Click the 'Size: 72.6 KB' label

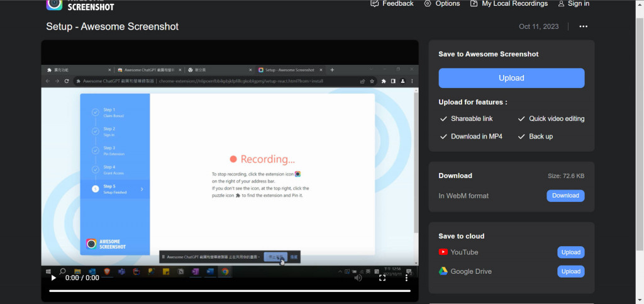(x=566, y=176)
